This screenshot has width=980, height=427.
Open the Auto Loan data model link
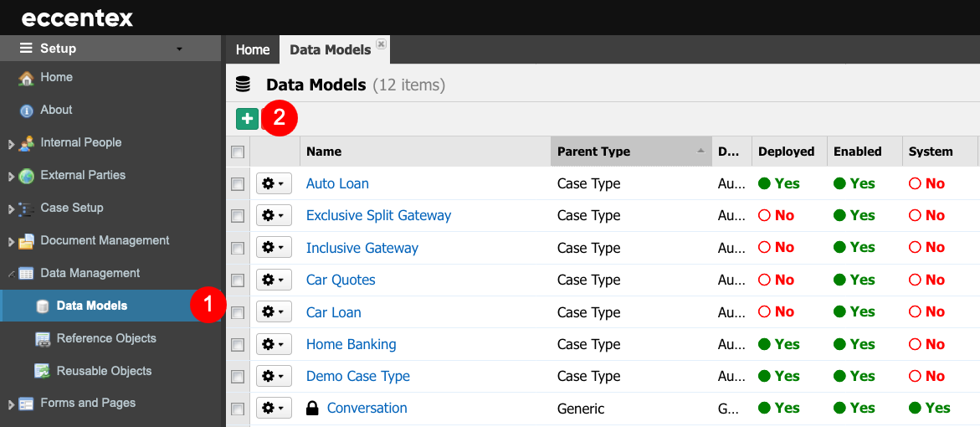(x=337, y=184)
